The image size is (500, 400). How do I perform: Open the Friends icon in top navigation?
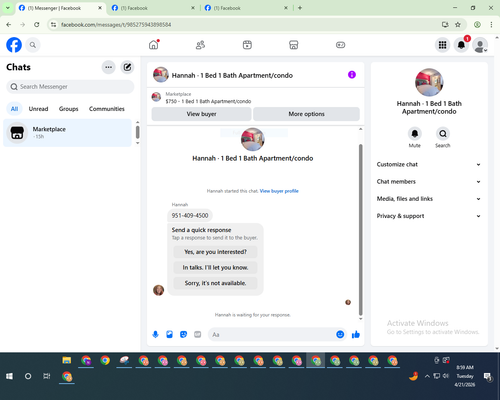point(200,45)
